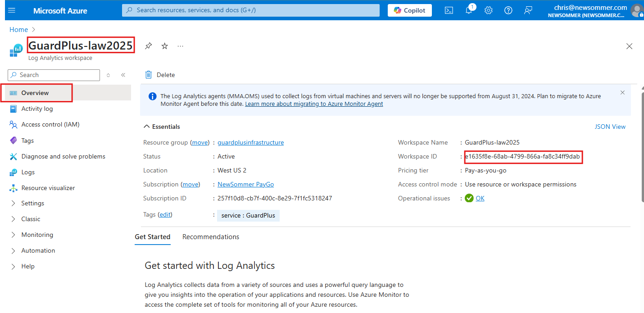Pin the GuardPlus-law2025 workspace to dashboard
This screenshot has height=313, width=644.
148,46
